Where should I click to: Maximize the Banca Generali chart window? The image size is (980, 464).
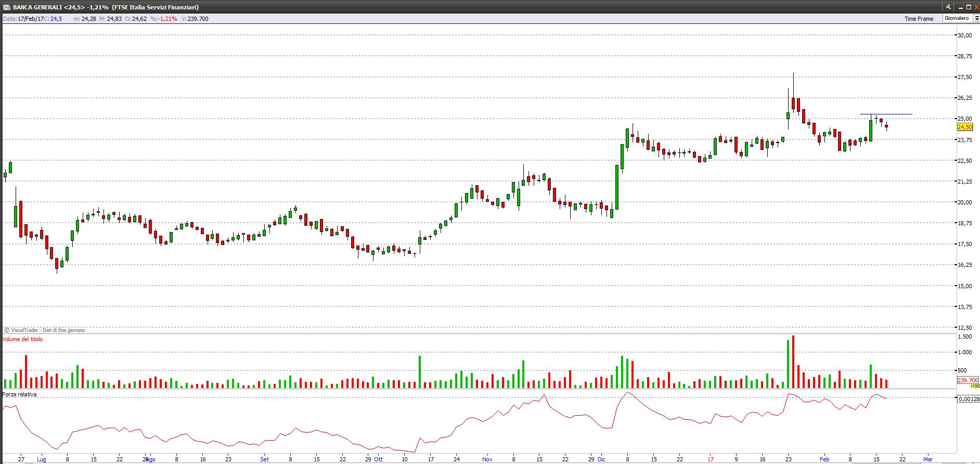point(969,7)
